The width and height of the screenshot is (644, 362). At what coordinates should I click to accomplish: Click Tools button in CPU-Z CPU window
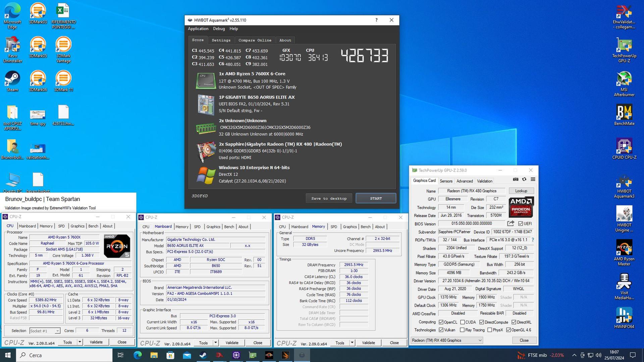pyautogui.click(x=67, y=342)
